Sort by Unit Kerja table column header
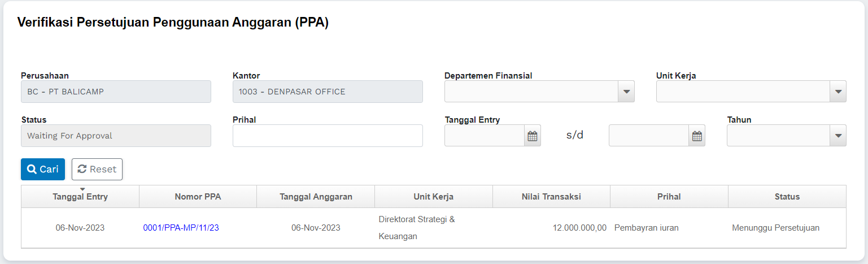868x264 pixels. [x=433, y=197]
